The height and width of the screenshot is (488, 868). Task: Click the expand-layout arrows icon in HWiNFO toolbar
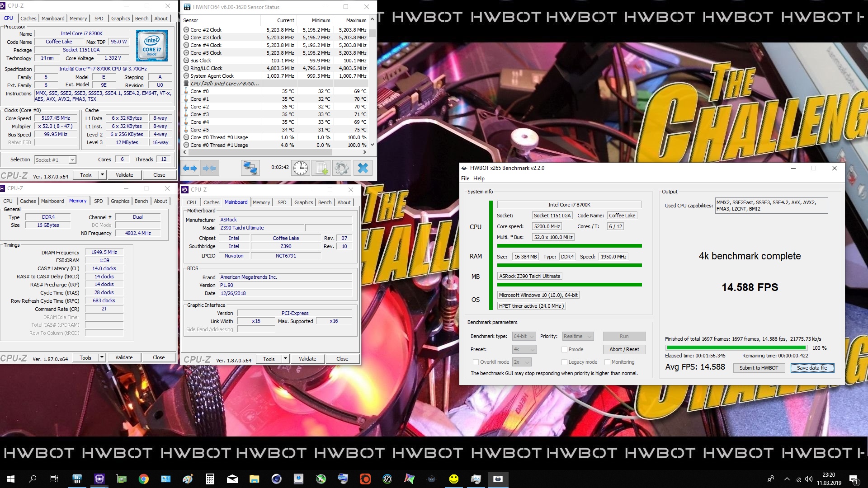coord(190,168)
